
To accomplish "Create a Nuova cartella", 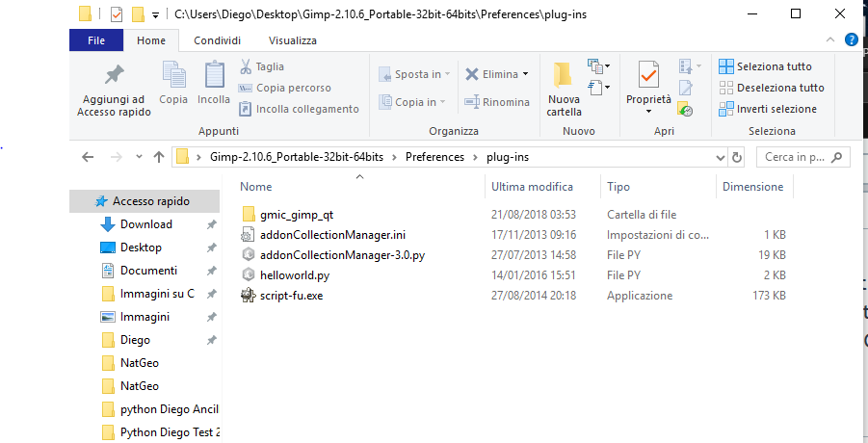I will [x=565, y=90].
